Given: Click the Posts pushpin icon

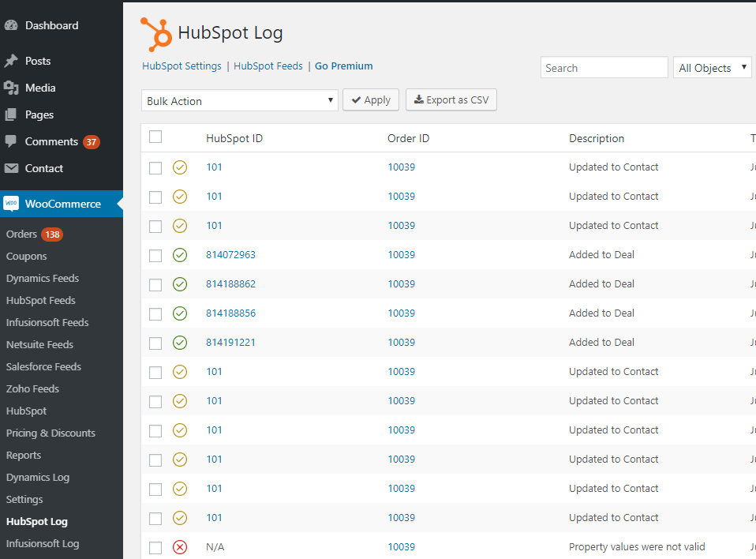Looking at the screenshot, I should pyautogui.click(x=11, y=61).
